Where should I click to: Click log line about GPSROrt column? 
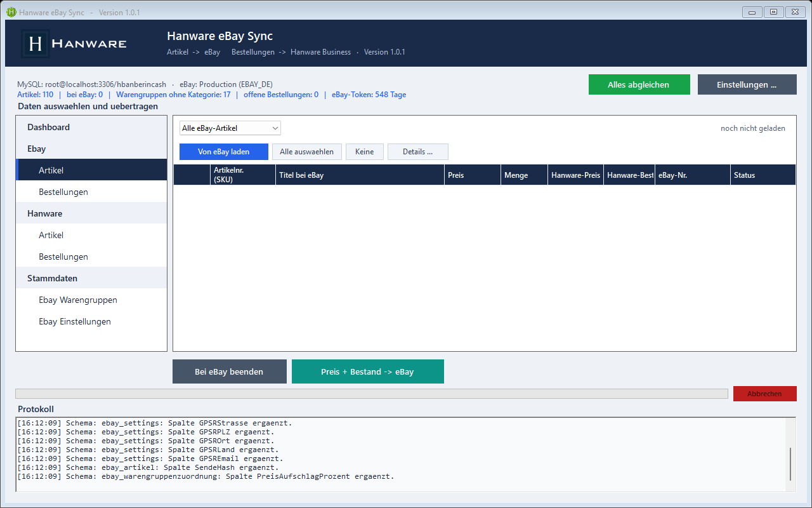pyautogui.click(x=146, y=441)
